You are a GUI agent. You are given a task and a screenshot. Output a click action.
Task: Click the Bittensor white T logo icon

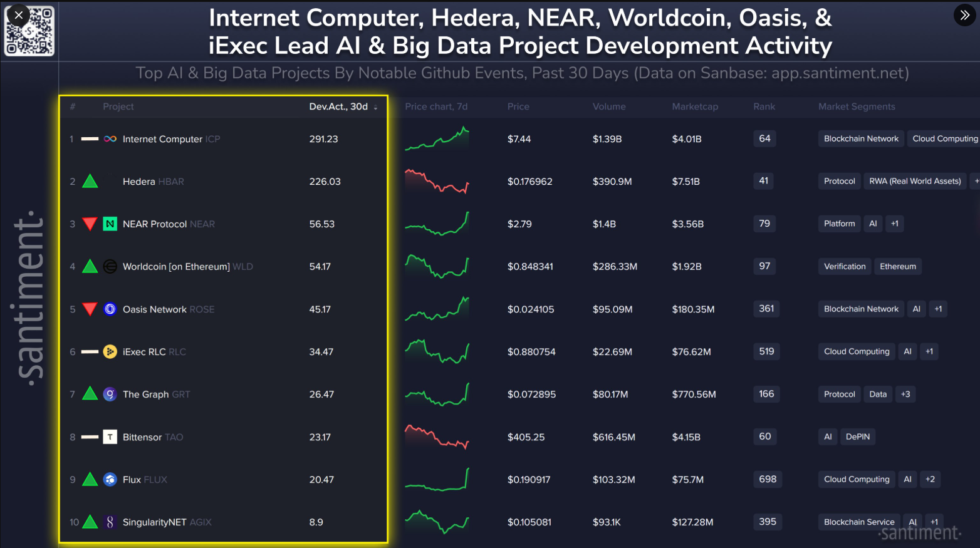(110, 437)
